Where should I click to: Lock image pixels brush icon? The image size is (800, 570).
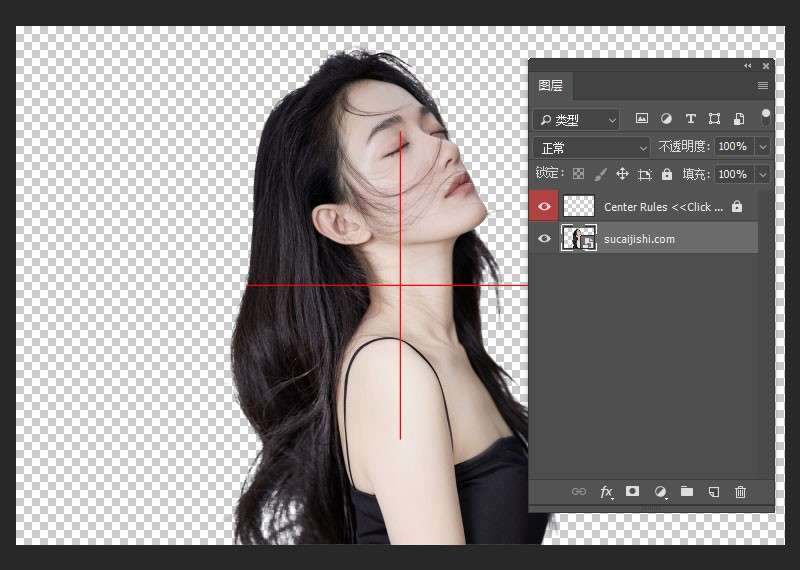(x=601, y=174)
